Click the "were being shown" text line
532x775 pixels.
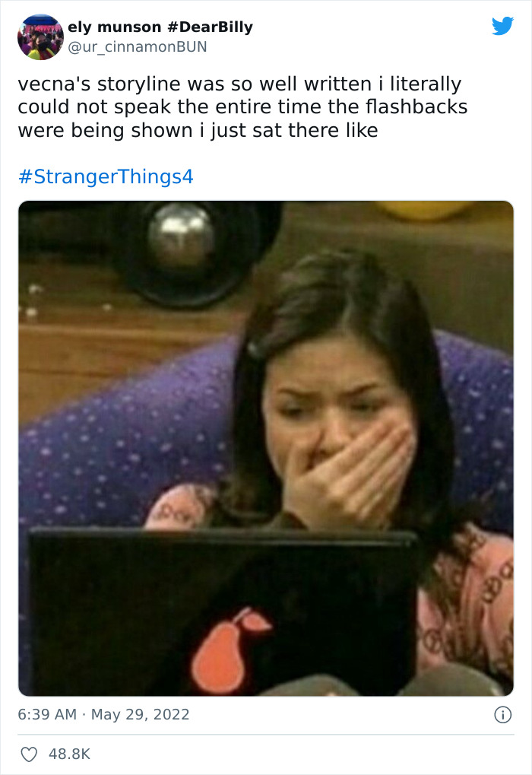[x=198, y=131]
